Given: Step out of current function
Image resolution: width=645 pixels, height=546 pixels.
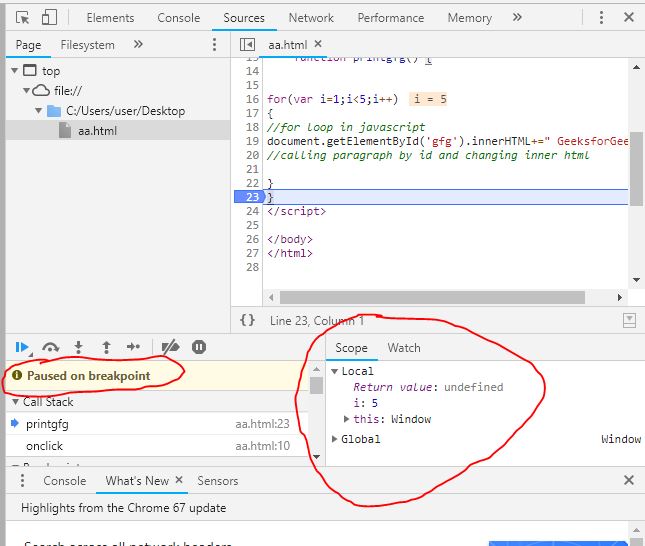Looking at the screenshot, I should click(x=106, y=347).
